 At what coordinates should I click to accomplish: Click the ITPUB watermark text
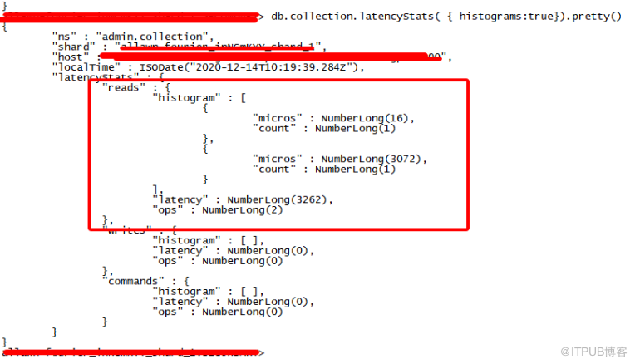point(593,352)
